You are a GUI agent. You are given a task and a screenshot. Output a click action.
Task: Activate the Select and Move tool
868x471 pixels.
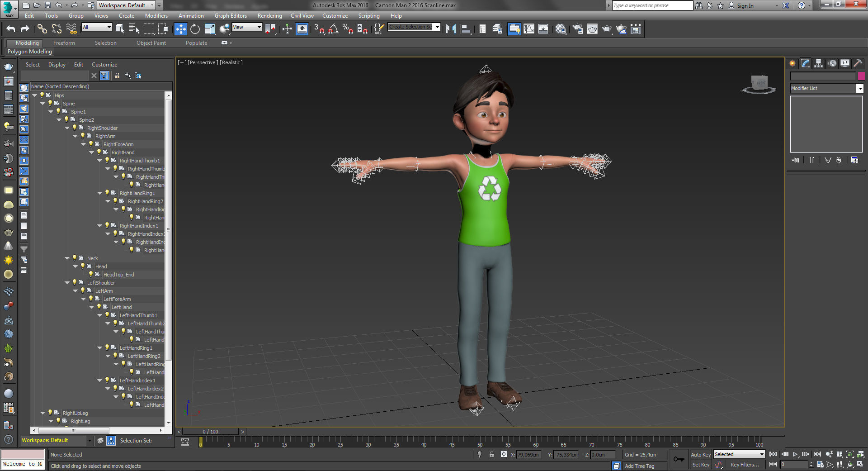click(180, 29)
